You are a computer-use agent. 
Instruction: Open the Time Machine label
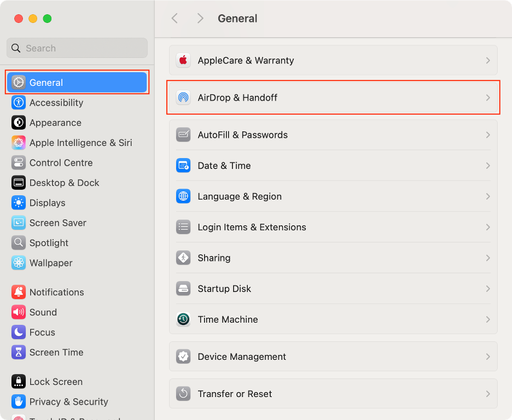click(x=228, y=319)
